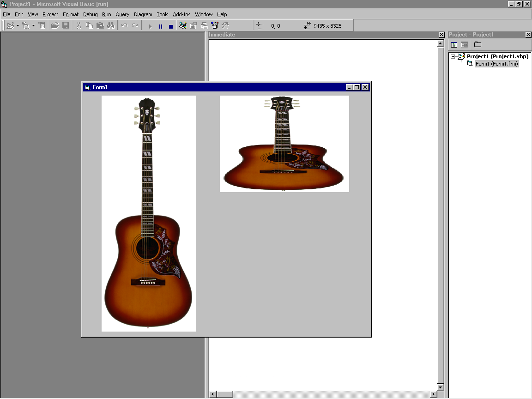532x399 pixels.
Task: Click the Copy toolbar icon
Action: coord(89,25)
